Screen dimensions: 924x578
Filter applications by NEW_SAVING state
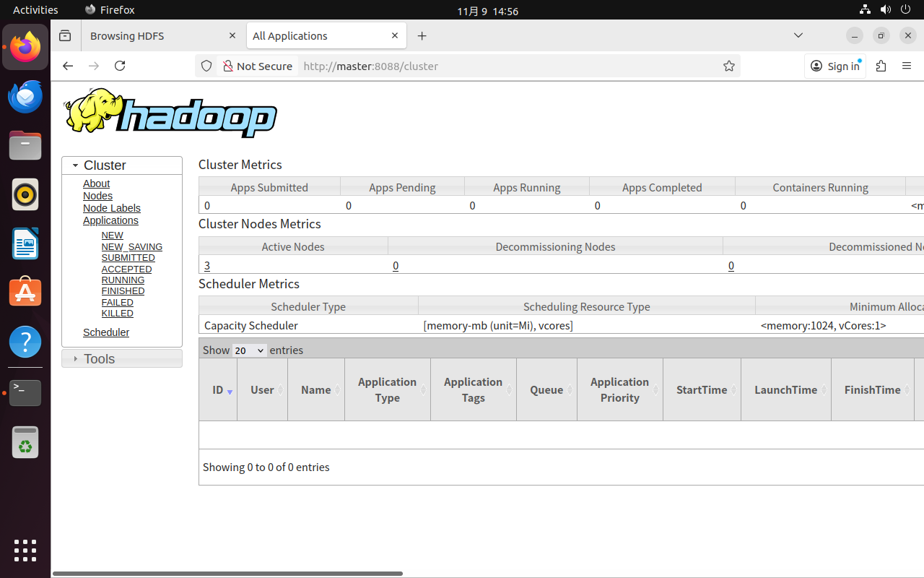pos(132,246)
